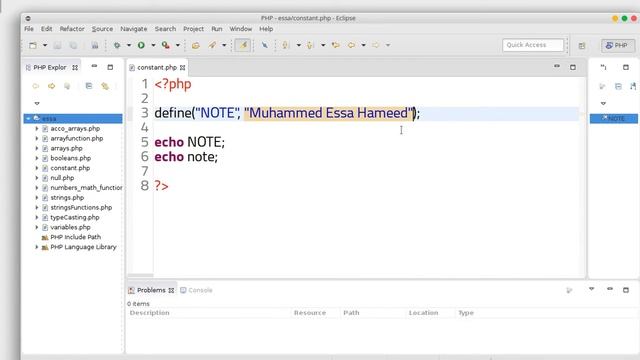This screenshot has width=640, height=360.
Task: Open the Debug dropdown arrow
Action: tap(129, 45)
